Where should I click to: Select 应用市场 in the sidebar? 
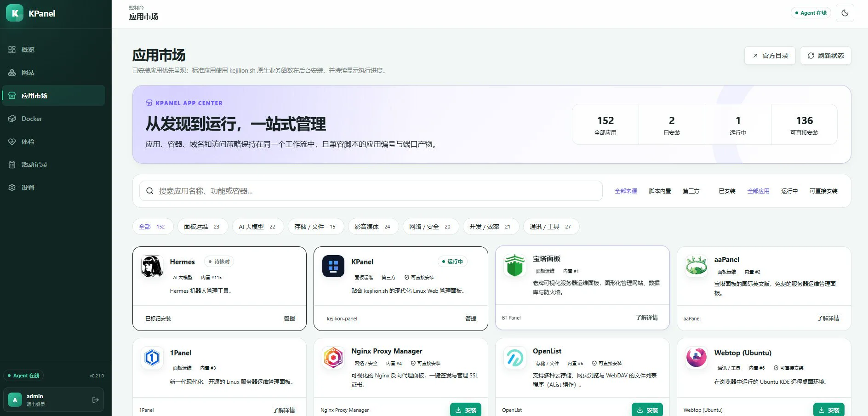53,96
